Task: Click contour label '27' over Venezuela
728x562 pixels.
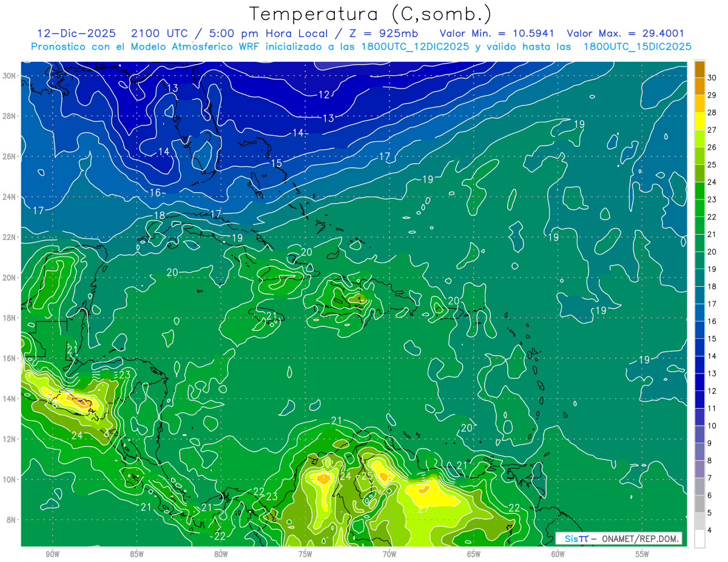Action: (423, 509)
